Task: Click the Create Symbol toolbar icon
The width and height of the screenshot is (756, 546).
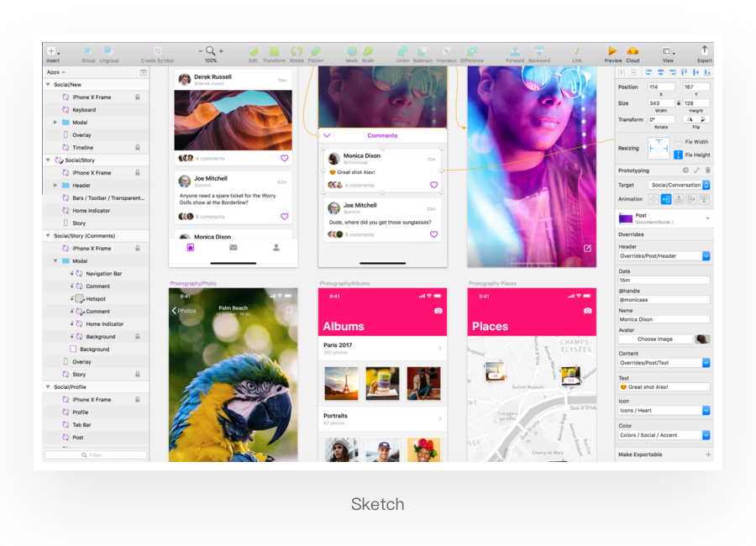Action: (x=157, y=51)
